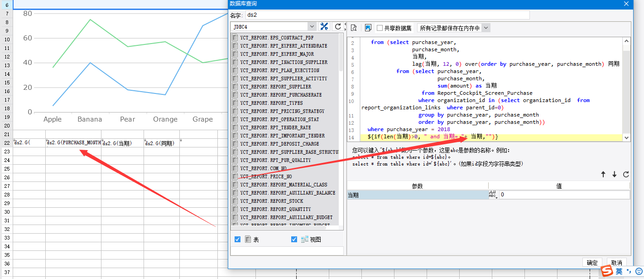This screenshot has height=279, width=644.
Task: Click table icon beside YCT_REPORT.RPT_PLAN_EXECUTION
Action: (235, 70)
